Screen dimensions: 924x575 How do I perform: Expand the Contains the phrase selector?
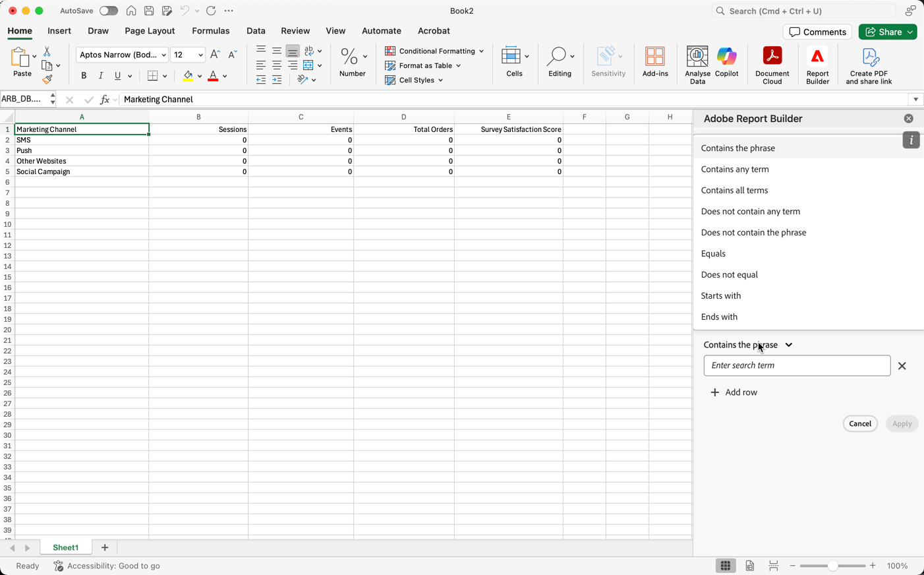[748, 345]
